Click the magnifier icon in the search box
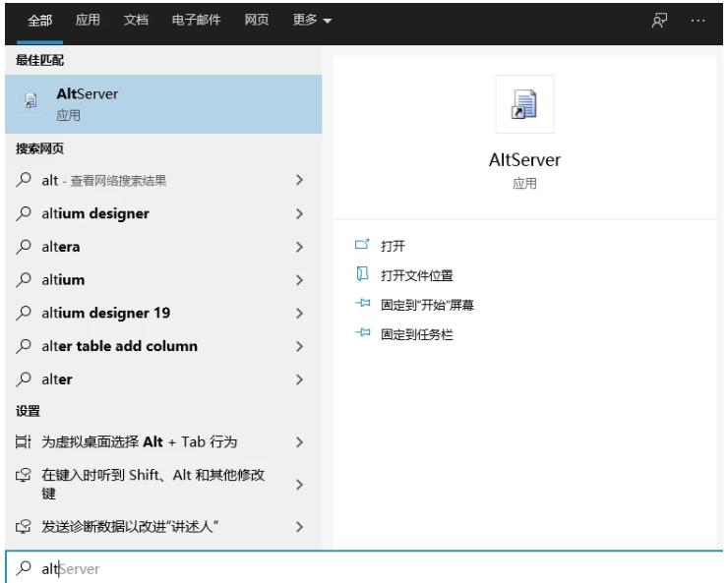 point(24,568)
